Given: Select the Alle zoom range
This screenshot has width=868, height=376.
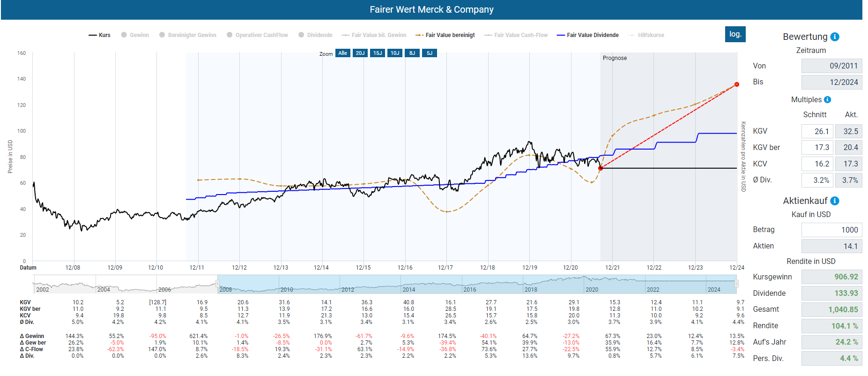Looking at the screenshot, I should (x=343, y=53).
